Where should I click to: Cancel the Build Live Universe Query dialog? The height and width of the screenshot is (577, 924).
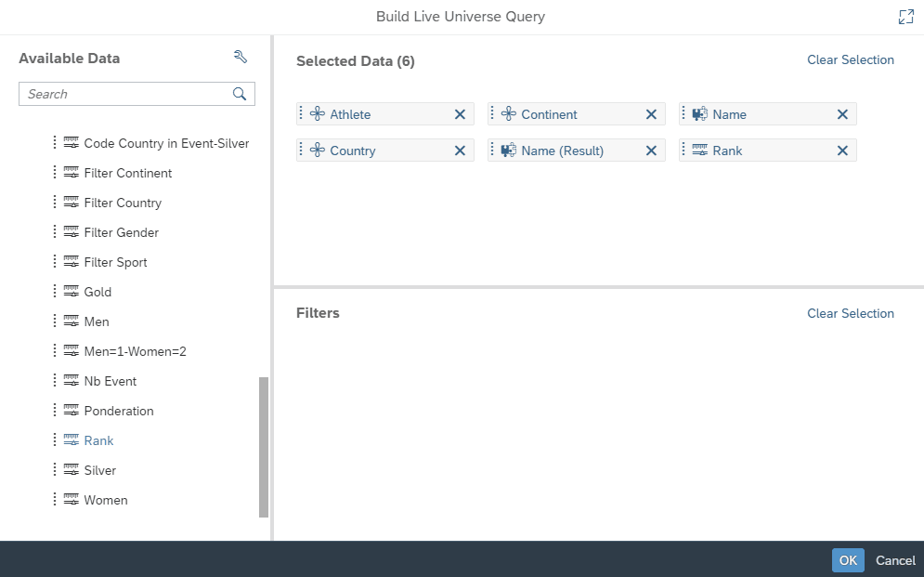pos(894,560)
